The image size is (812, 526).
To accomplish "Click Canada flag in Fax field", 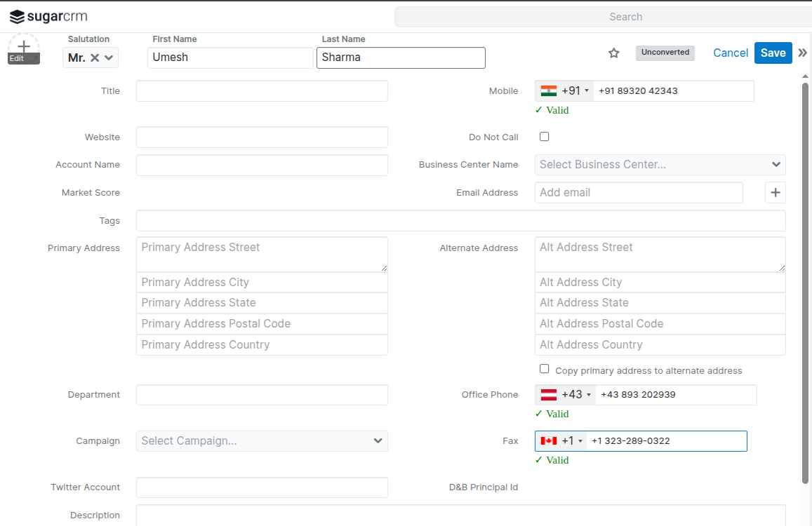I will [549, 441].
